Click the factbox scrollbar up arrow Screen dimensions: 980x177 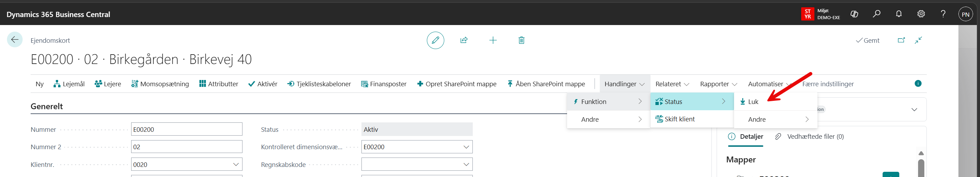(x=921, y=153)
